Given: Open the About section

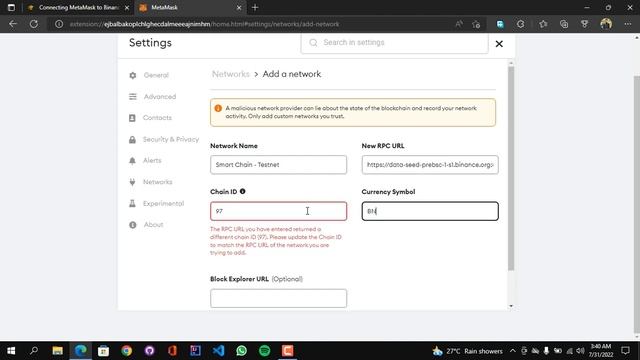Looking at the screenshot, I should point(153,224).
